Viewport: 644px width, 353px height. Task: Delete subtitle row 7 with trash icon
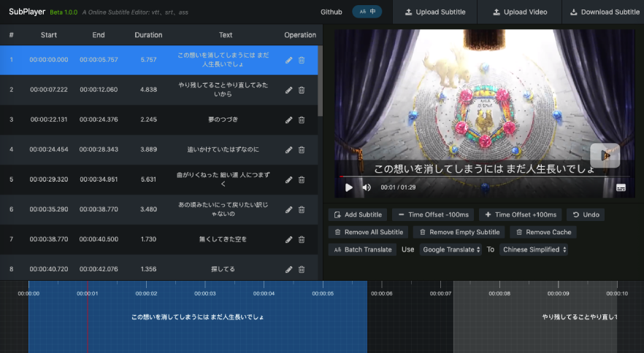point(302,239)
